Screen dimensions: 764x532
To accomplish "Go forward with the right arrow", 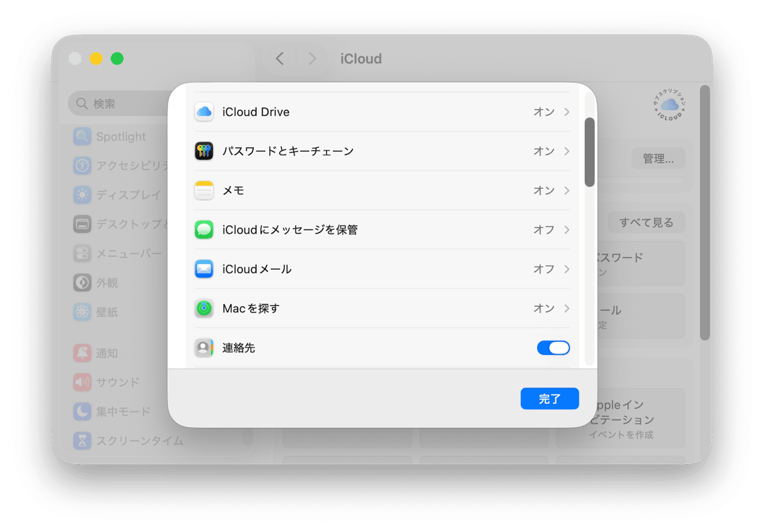I will coord(312,58).
